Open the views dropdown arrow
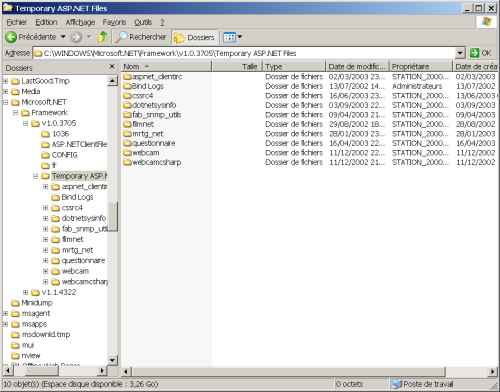The width and height of the screenshot is (500, 392). 239,37
